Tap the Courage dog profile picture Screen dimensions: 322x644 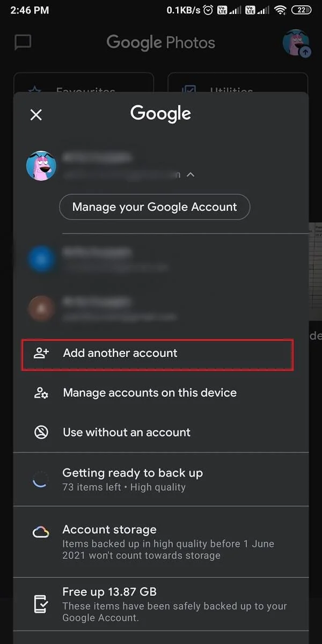tap(42, 166)
